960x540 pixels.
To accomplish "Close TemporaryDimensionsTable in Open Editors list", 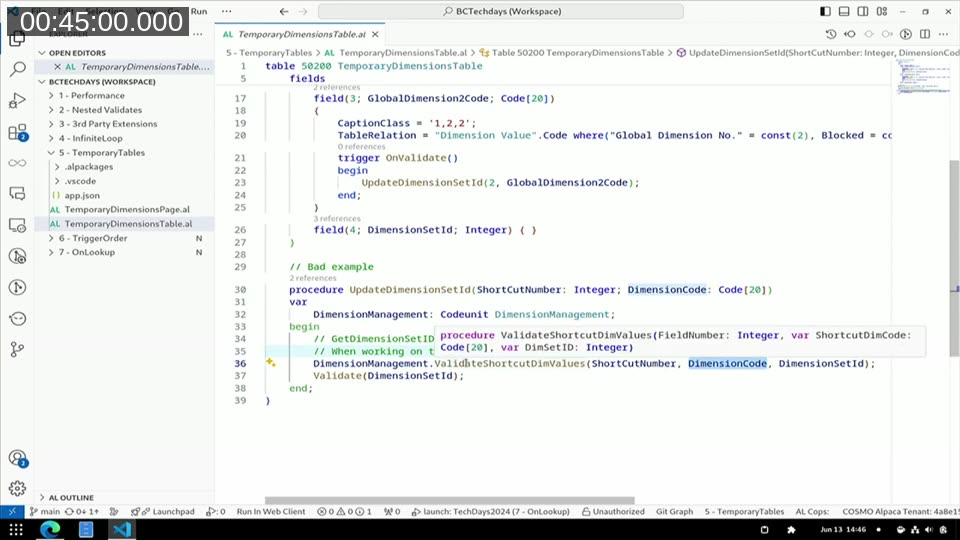I will click(x=57, y=67).
